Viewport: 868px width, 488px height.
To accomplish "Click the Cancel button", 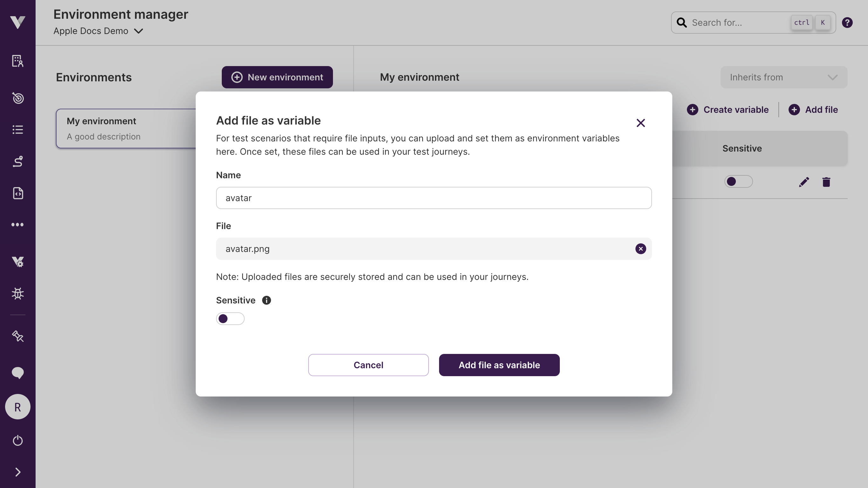I will pos(368,365).
